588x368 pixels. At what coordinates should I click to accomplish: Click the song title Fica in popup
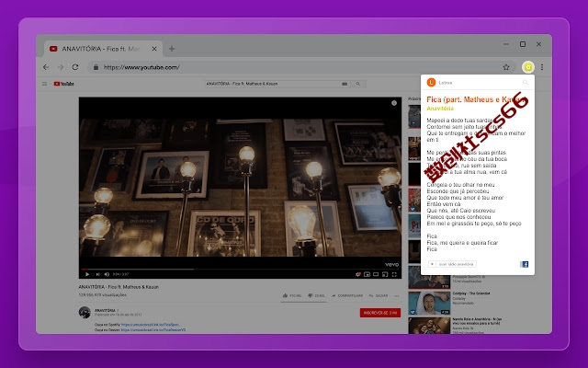(474, 99)
